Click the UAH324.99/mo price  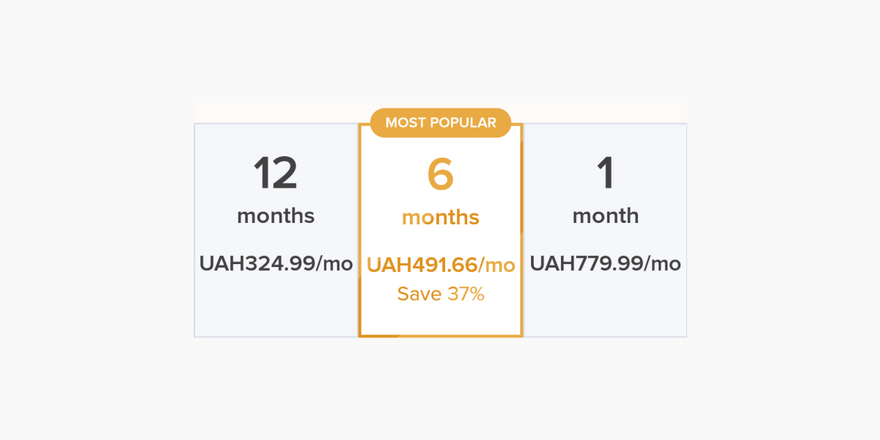(x=276, y=264)
